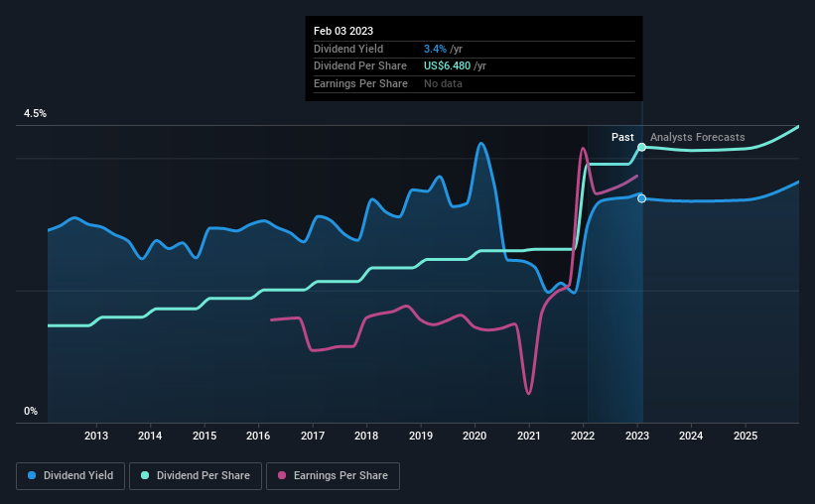Toggle the Earnings Per Share legend button
815x504 pixels.
(x=333, y=476)
